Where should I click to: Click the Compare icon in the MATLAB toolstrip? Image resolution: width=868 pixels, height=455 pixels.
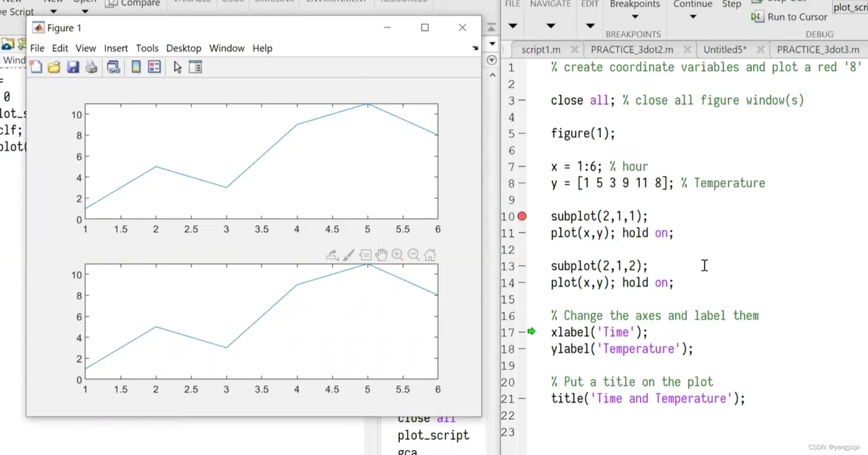(x=111, y=4)
